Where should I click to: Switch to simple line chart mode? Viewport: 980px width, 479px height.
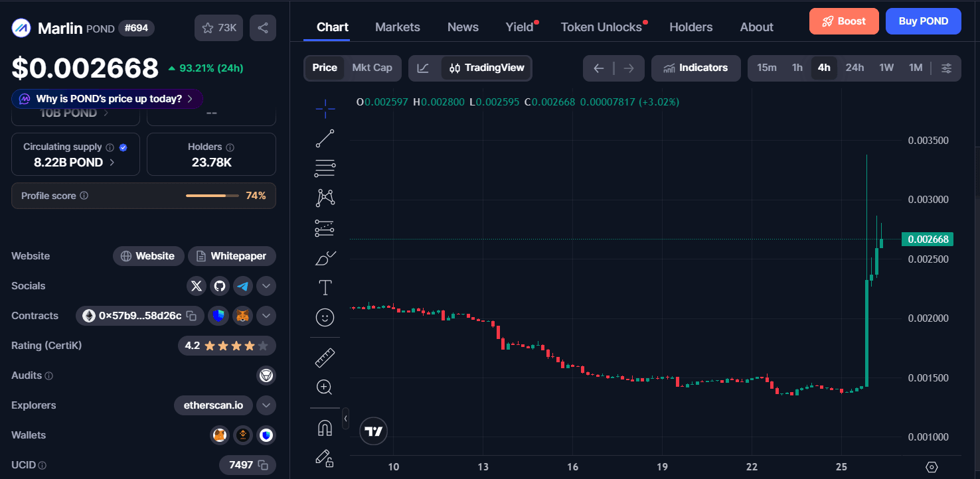(424, 68)
